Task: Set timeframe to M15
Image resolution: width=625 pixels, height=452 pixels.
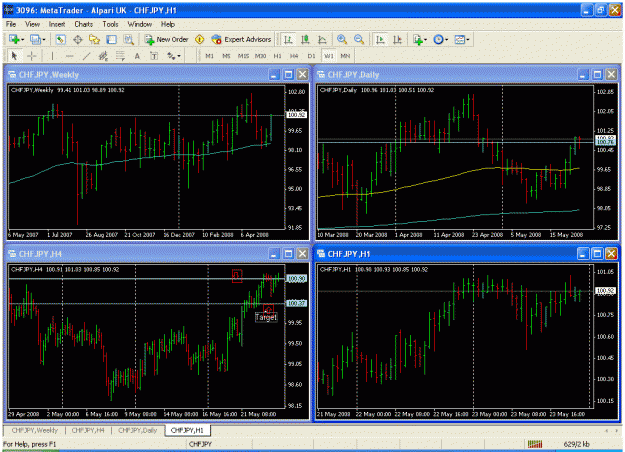Action: click(x=243, y=56)
